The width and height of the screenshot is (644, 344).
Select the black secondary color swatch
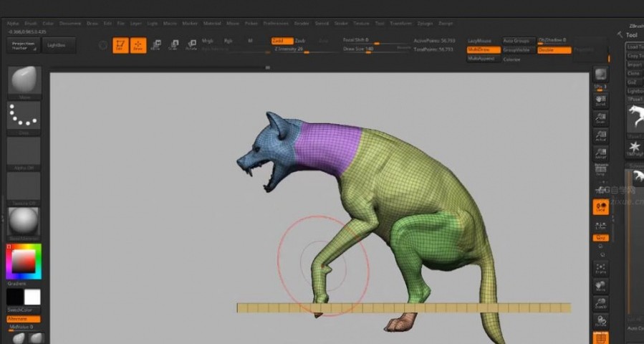tap(14, 297)
